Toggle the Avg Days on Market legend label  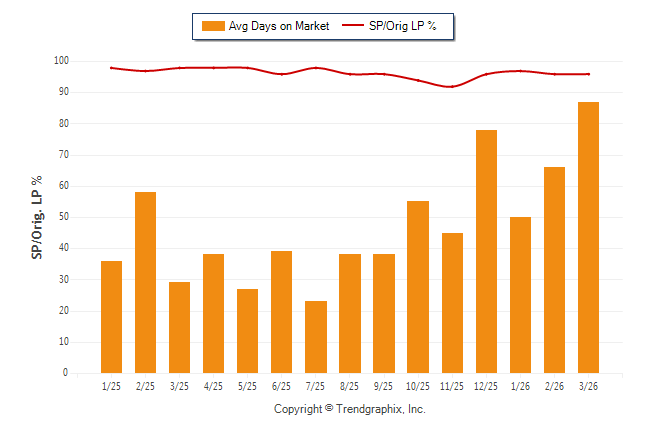pyautogui.click(x=277, y=26)
